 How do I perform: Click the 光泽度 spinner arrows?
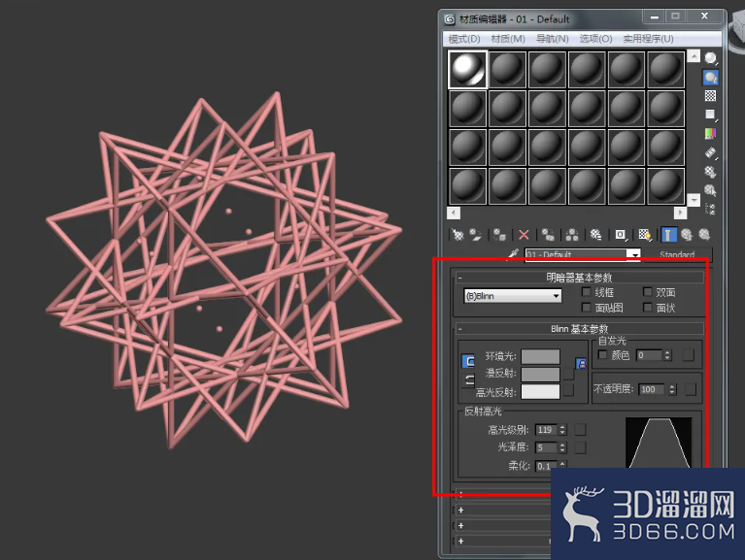coord(562,447)
